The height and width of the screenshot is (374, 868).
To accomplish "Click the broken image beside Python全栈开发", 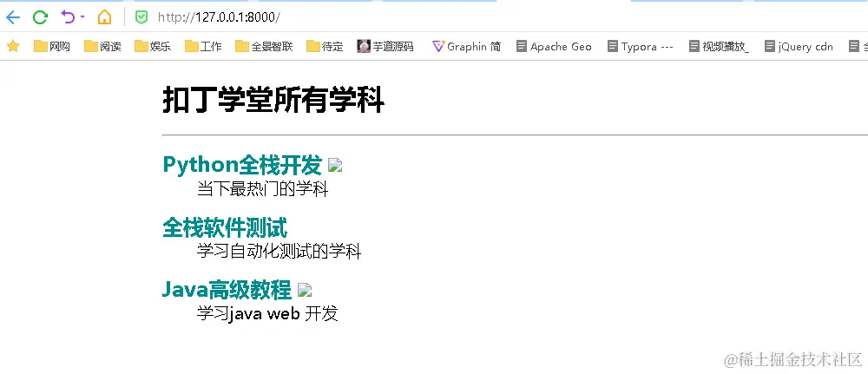I will point(335,165).
